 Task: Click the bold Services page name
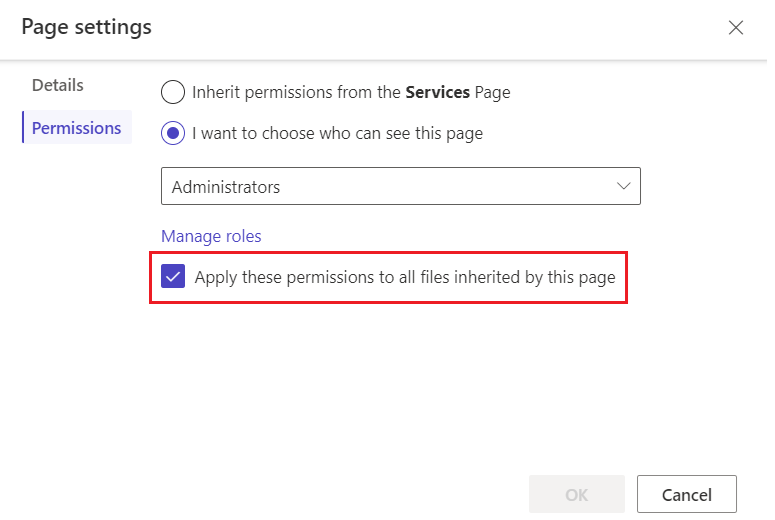tap(437, 92)
